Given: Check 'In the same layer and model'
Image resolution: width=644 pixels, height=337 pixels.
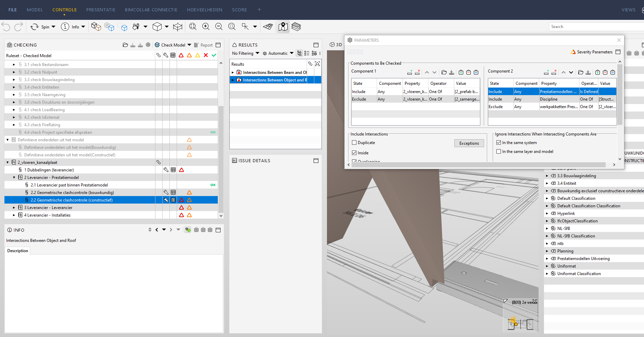Looking at the screenshot, I should [x=499, y=152].
